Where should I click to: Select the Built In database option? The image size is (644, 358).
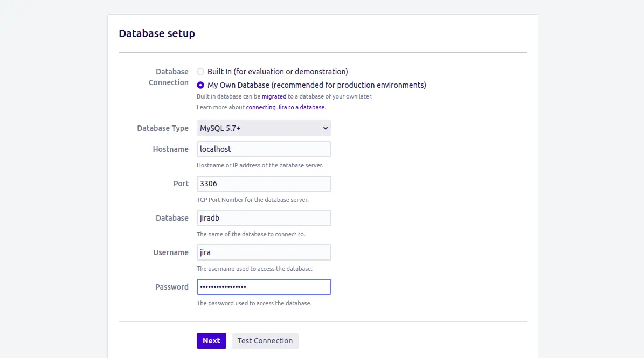coord(200,72)
